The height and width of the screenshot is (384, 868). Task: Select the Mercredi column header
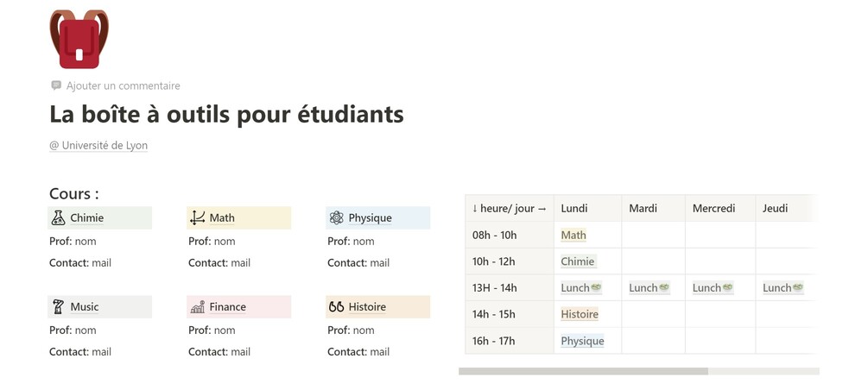point(713,208)
